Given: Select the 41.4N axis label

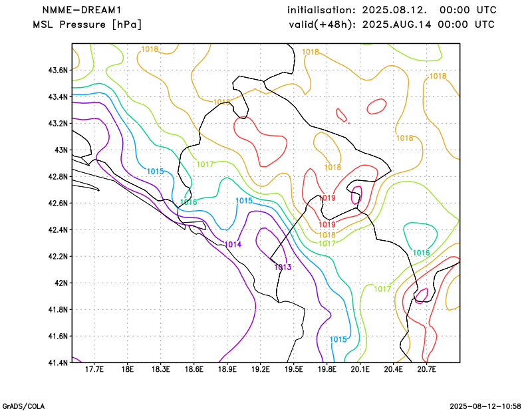Looking at the screenshot, I should pyautogui.click(x=58, y=363).
